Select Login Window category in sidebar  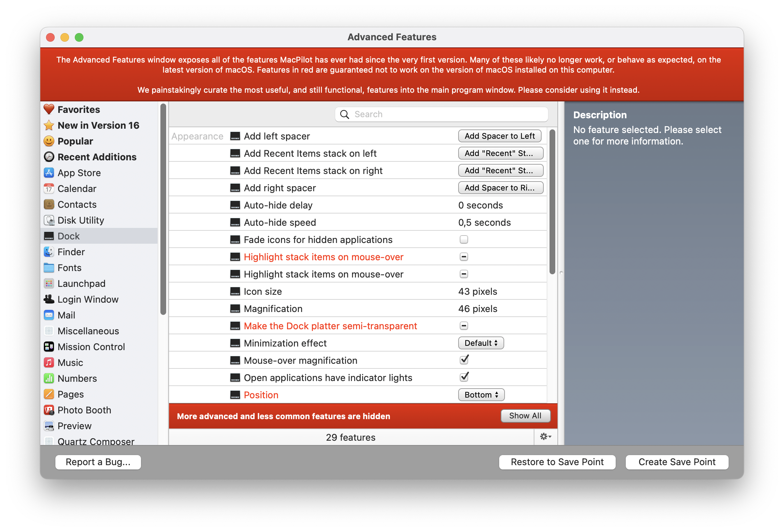tap(88, 299)
